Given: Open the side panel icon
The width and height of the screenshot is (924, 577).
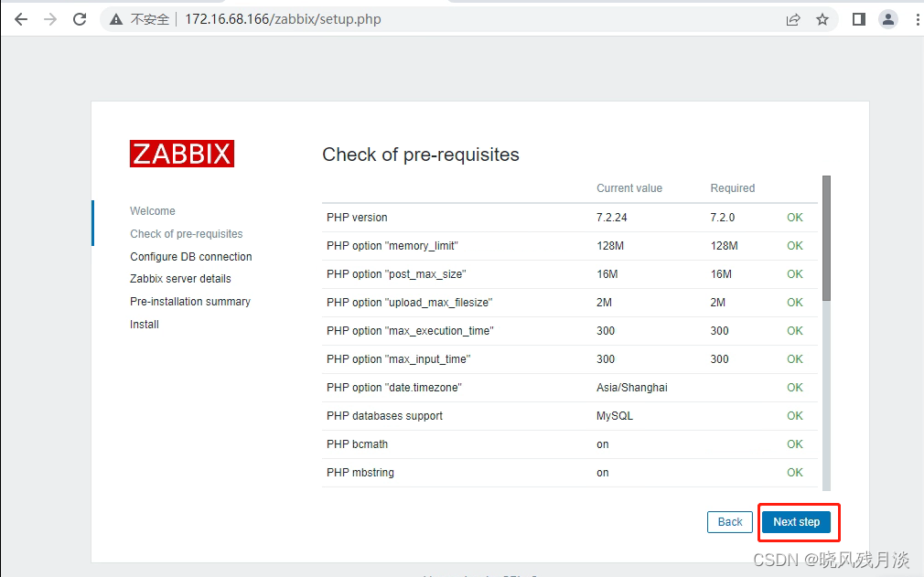Looking at the screenshot, I should click(x=859, y=19).
